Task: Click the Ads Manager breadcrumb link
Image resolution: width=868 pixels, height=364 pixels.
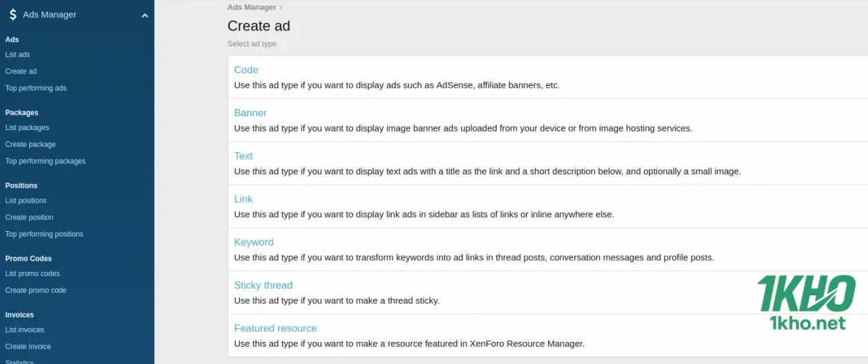Action: tap(252, 8)
